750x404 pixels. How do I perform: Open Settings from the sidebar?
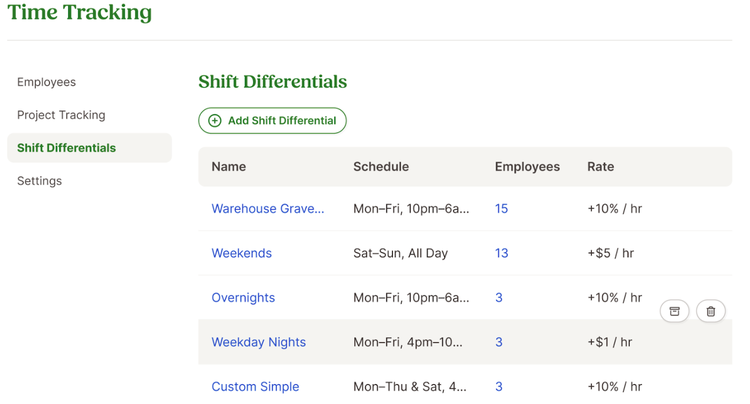(x=40, y=181)
